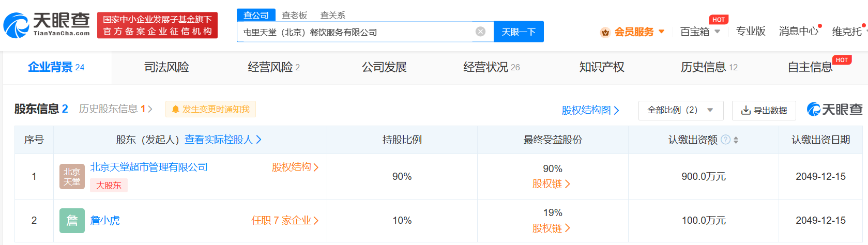Open 股权结构 for 北京天堂超市管理有限公司
The width and height of the screenshot is (868, 245).
click(295, 167)
